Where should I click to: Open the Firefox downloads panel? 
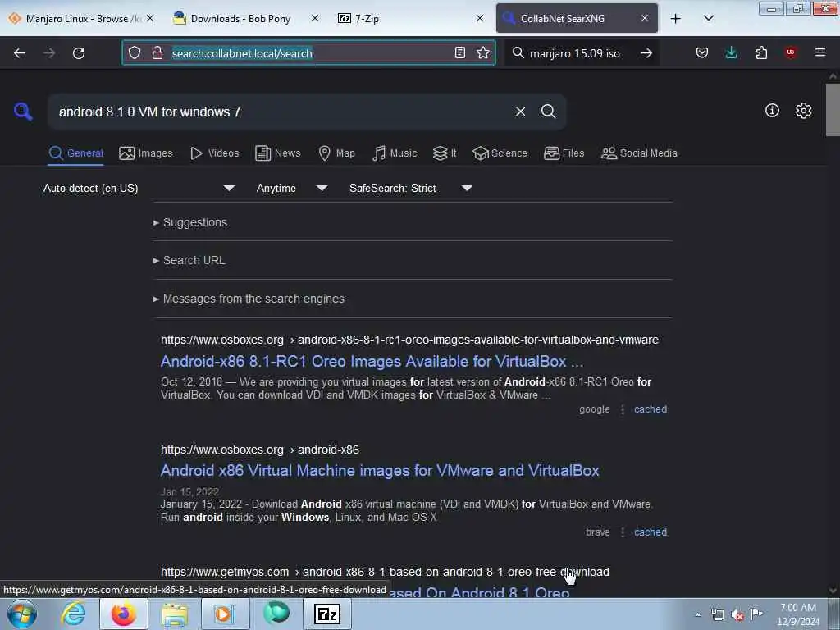coord(731,53)
